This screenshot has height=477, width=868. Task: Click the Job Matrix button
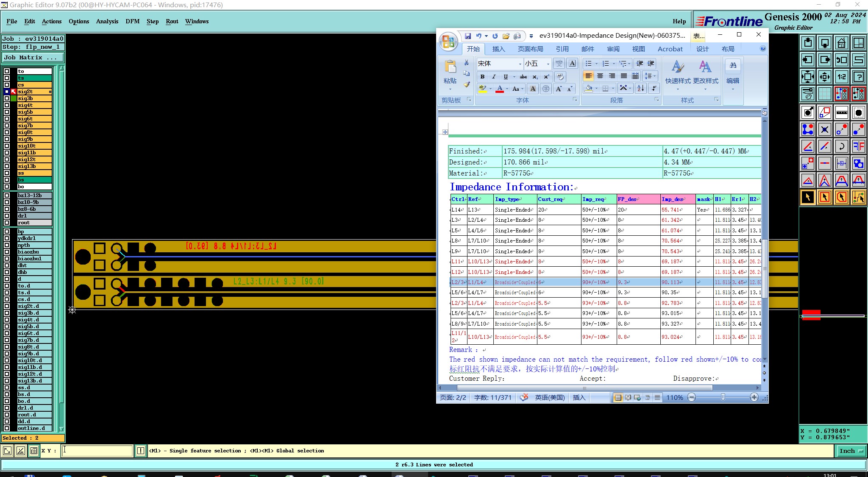(x=33, y=58)
